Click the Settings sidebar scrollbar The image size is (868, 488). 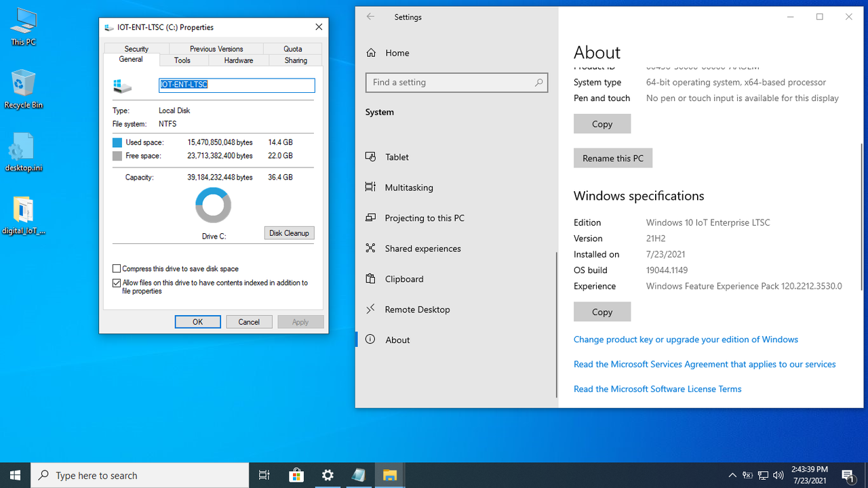[x=556, y=325]
